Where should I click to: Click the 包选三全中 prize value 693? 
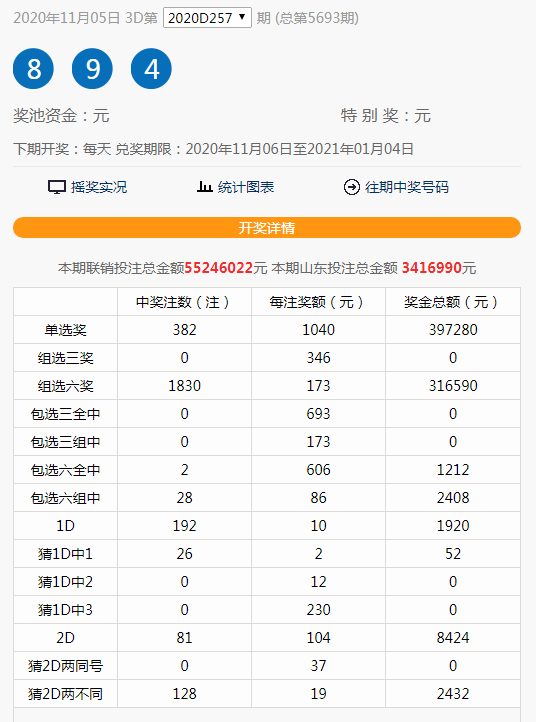[319, 414]
